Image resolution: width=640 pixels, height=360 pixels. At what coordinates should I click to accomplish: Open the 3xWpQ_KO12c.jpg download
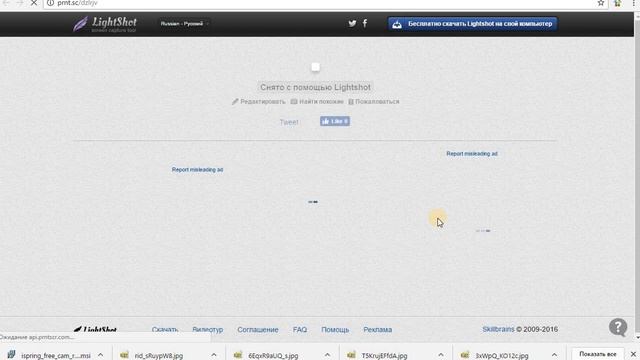494,356
